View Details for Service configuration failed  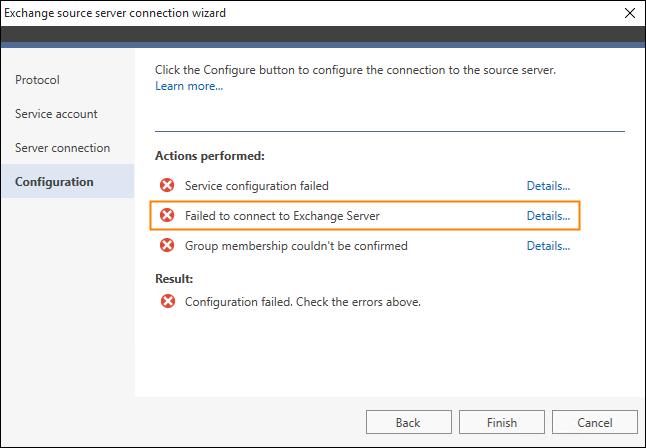(548, 186)
